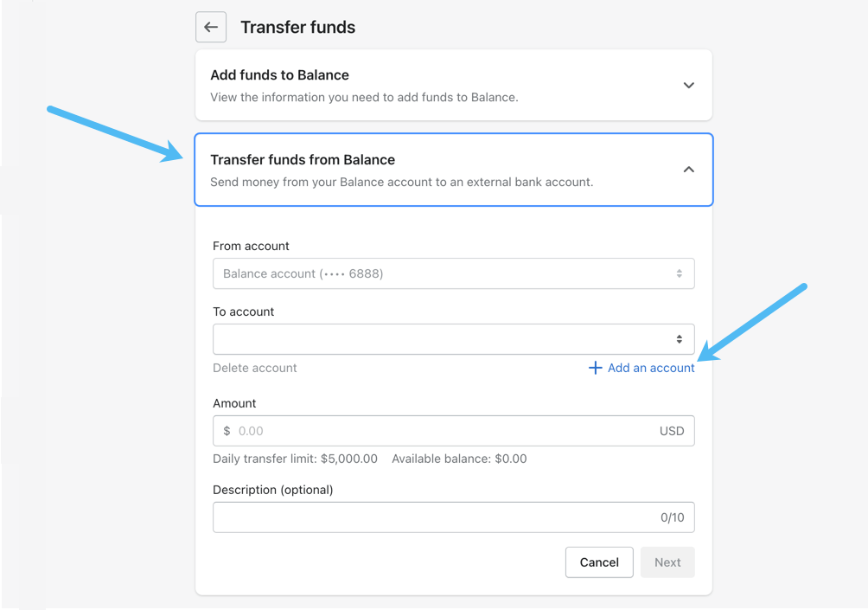Image resolution: width=868 pixels, height=610 pixels.
Task: Click the Add an account link text
Action: click(651, 368)
